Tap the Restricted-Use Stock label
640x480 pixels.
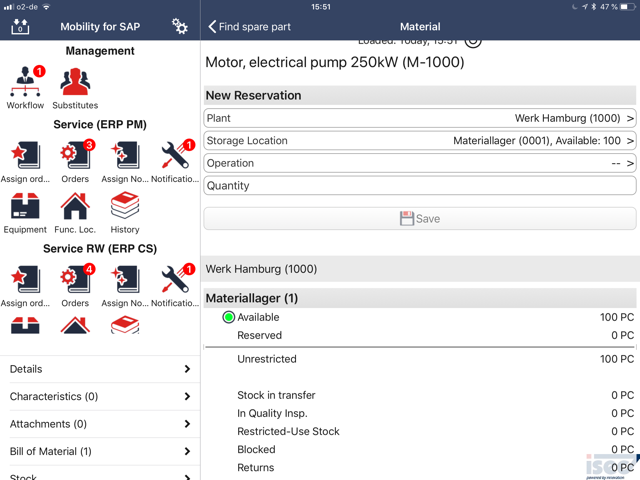(288, 431)
